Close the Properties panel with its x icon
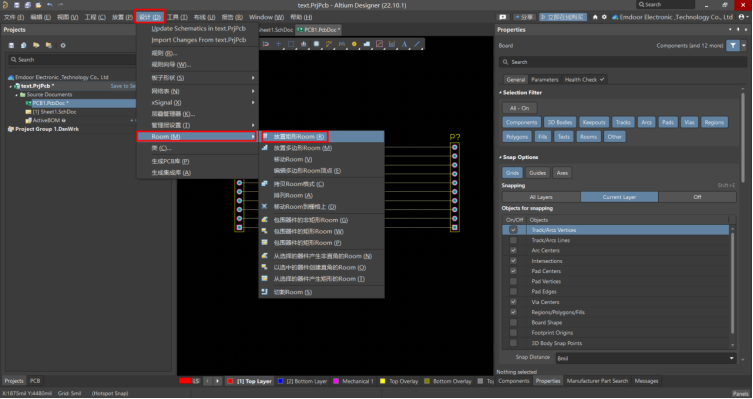Viewport: 753px width, 399px height. pos(746,29)
